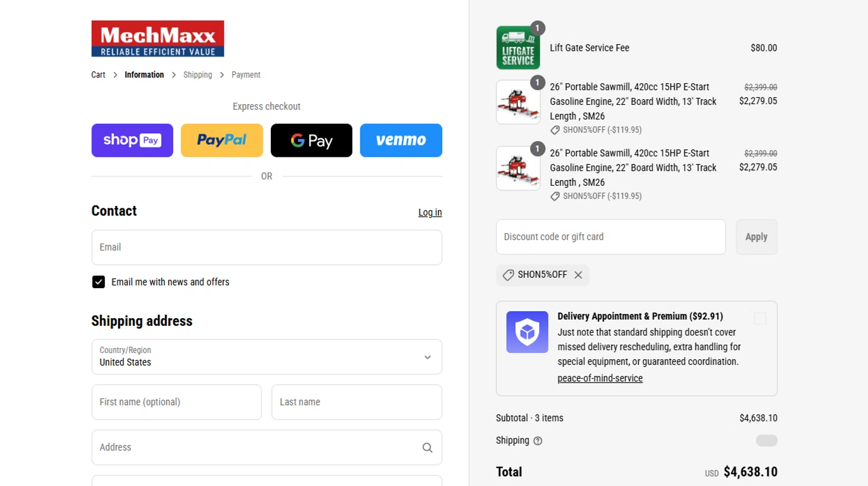Click Lift Gate fee price $80.00
This screenshot has width=868, height=486.
pos(764,48)
